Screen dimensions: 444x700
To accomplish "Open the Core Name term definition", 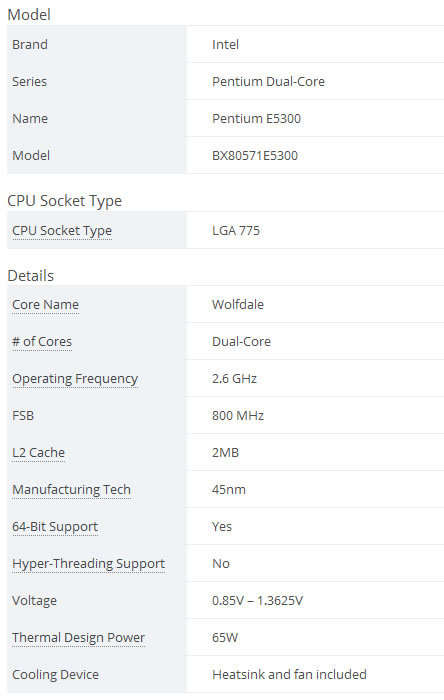I will coord(45,304).
